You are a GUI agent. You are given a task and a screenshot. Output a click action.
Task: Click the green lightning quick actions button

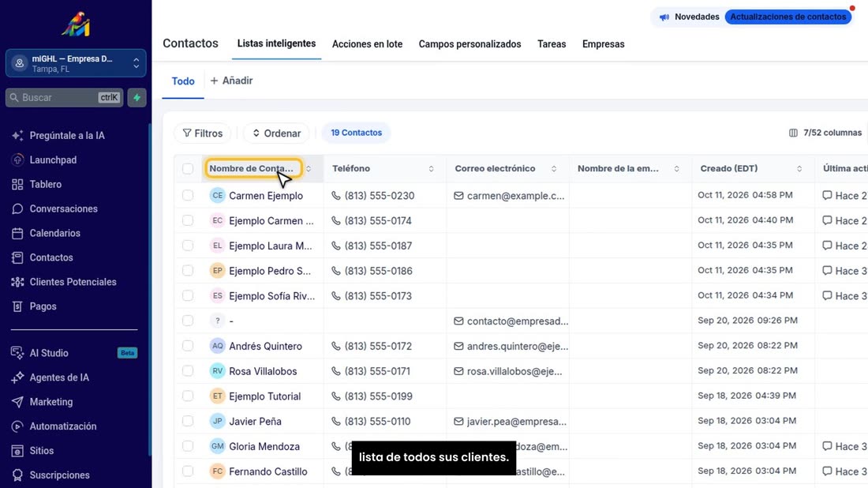click(x=137, y=97)
